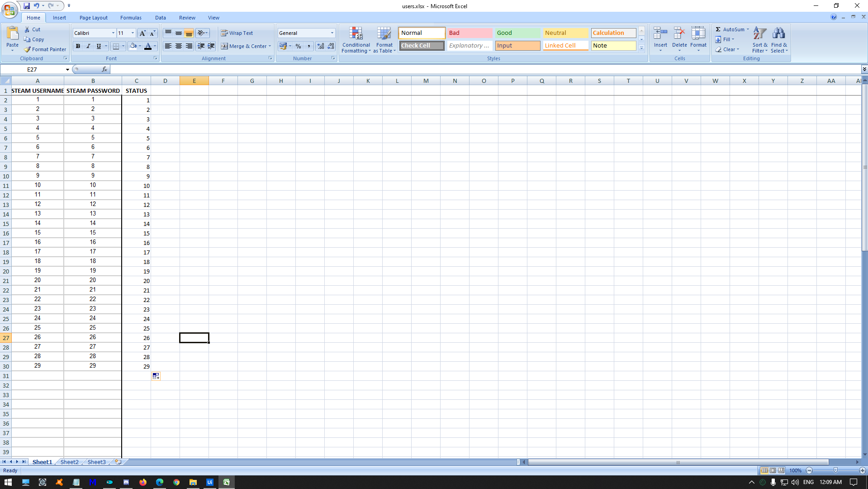
Task: Apply Comma Style number format
Action: click(x=308, y=46)
